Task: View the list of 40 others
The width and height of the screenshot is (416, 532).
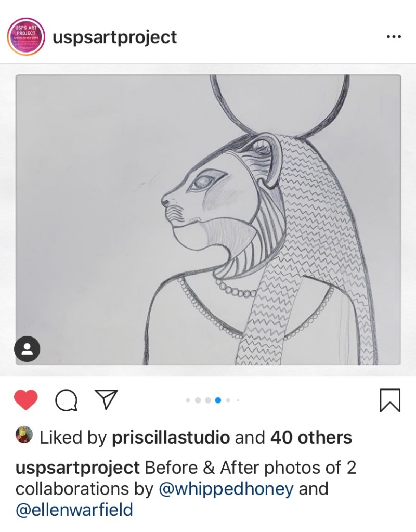Action: [311, 437]
